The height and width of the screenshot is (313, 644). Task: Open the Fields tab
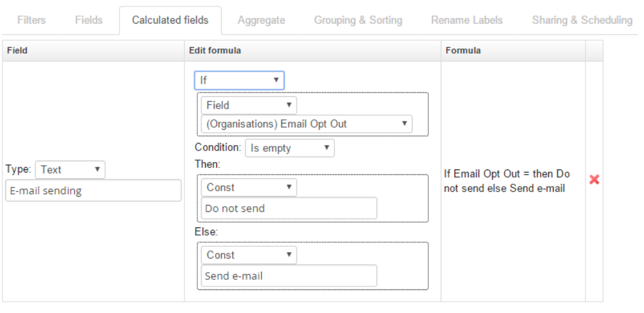[89, 20]
